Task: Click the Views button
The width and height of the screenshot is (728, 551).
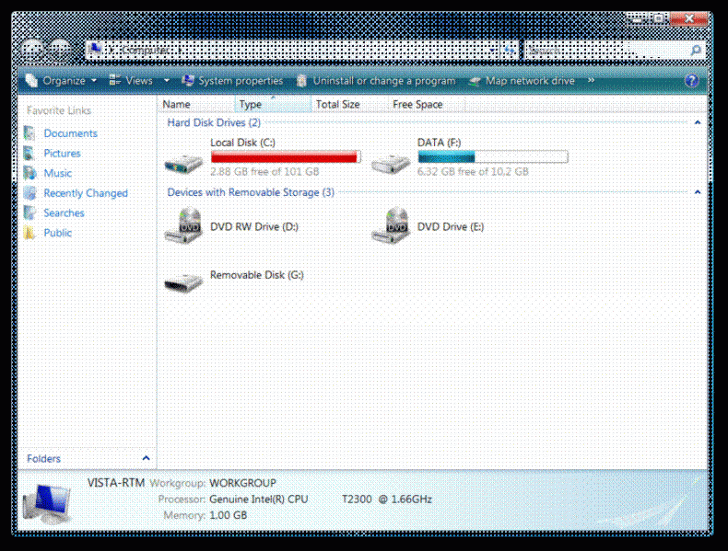Action: [x=131, y=81]
